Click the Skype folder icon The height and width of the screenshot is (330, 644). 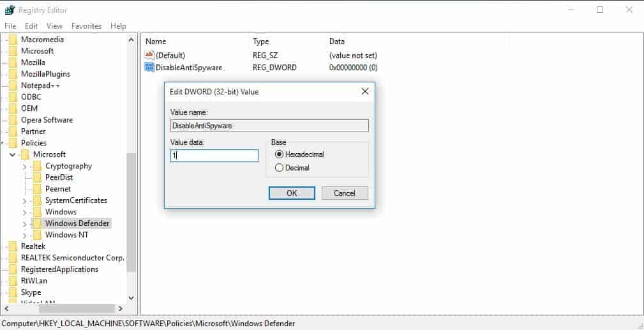click(x=13, y=292)
